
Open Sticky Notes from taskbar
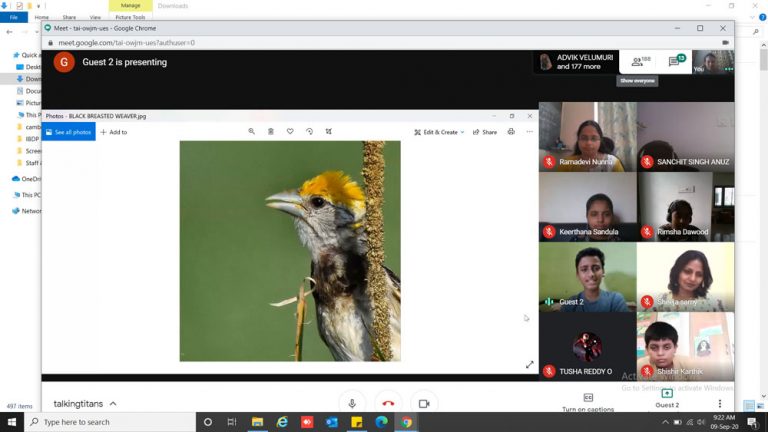tap(357, 422)
